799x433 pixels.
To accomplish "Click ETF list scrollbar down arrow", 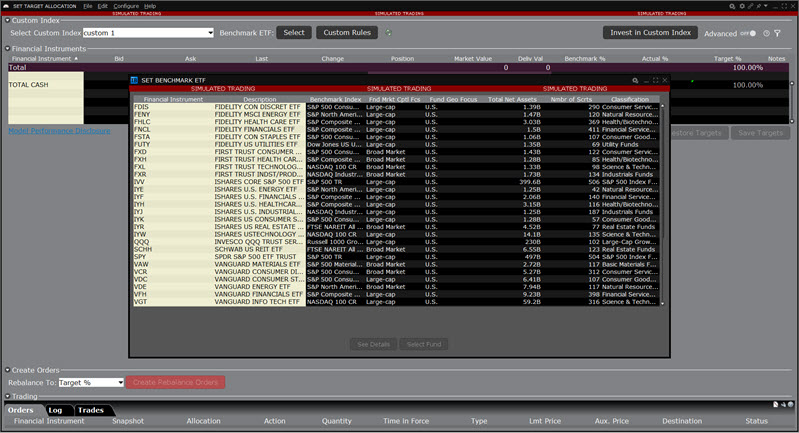I will (x=662, y=304).
